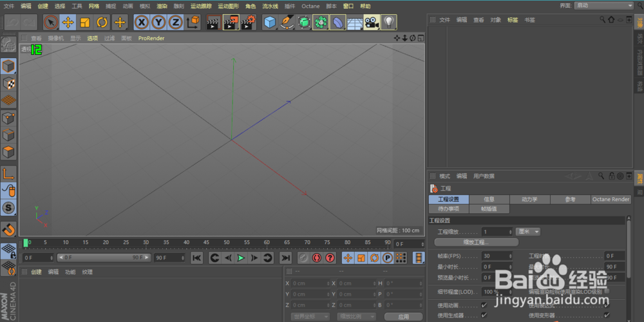Add a cube primitive object
This screenshot has height=322, width=644.
(269, 22)
